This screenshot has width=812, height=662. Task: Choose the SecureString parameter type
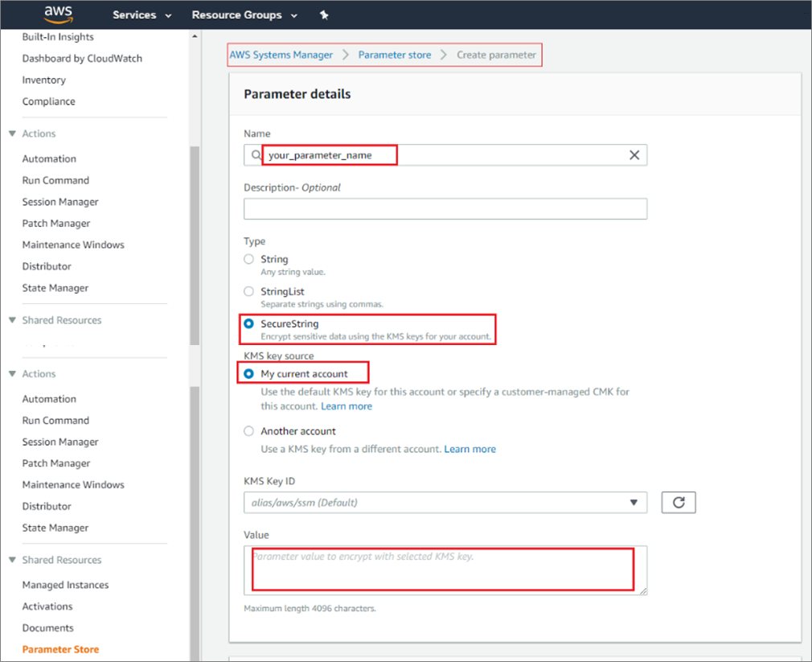tap(248, 323)
